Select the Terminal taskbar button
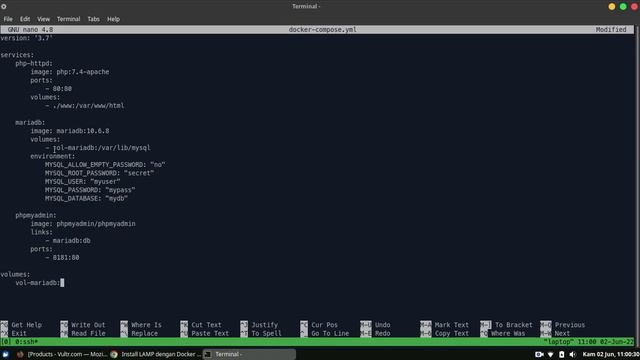The width and height of the screenshot is (640, 360). pos(249,354)
